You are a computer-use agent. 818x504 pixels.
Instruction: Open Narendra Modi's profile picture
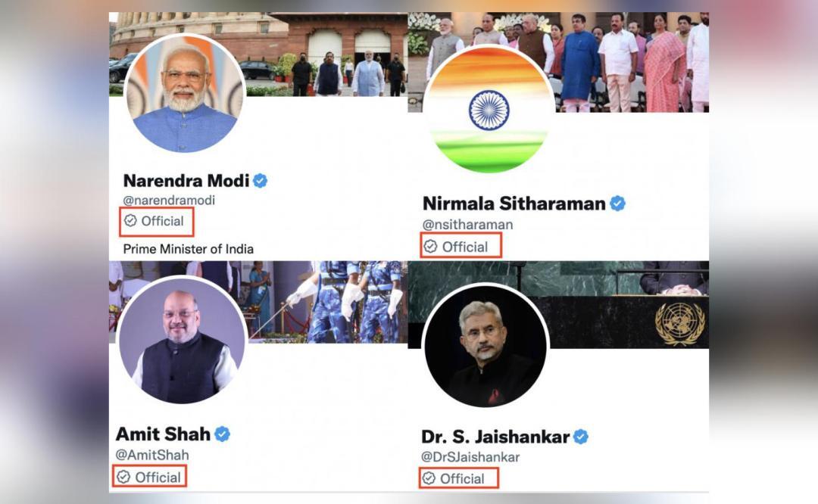(x=182, y=93)
